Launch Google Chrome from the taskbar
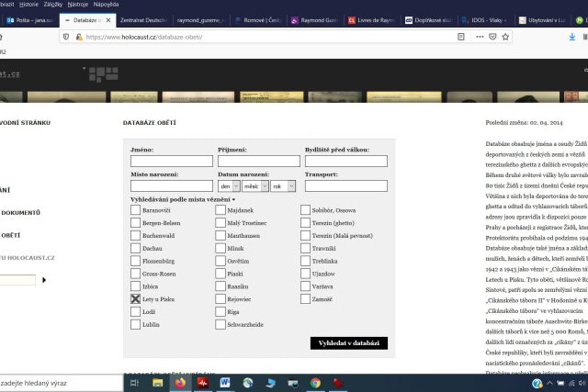The width and height of the screenshot is (588, 392). point(315,383)
